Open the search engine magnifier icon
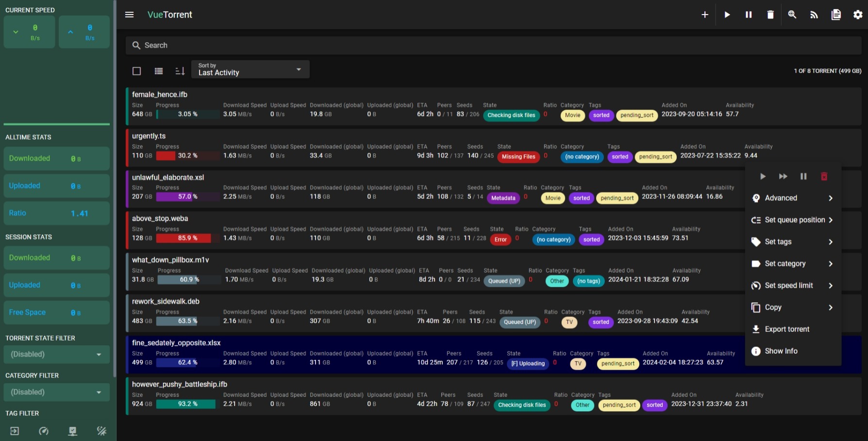Image resolution: width=868 pixels, height=441 pixels. point(792,15)
